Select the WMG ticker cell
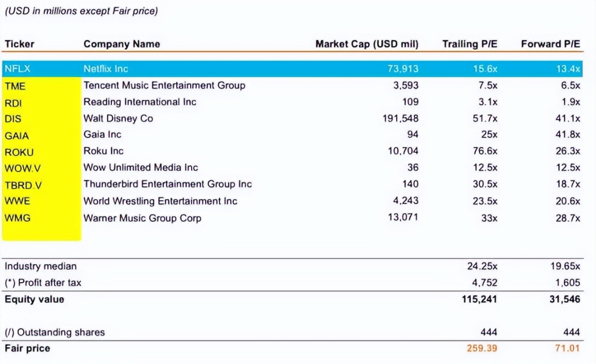Screen dimensions: 596x364 click(17, 218)
